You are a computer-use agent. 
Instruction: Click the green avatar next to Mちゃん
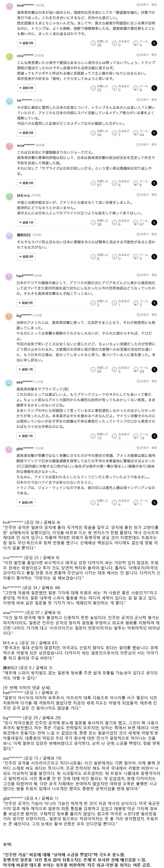pos(9,196)
